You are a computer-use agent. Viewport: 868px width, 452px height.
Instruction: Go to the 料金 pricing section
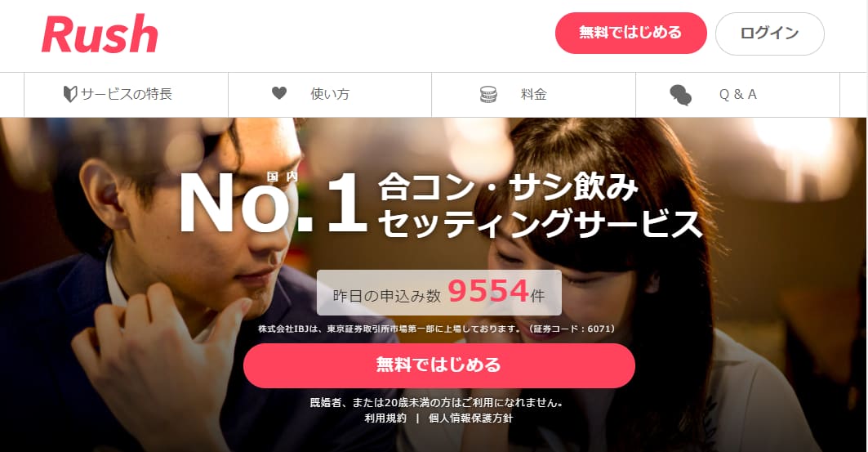pyautogui.click(x=534, y=95)
